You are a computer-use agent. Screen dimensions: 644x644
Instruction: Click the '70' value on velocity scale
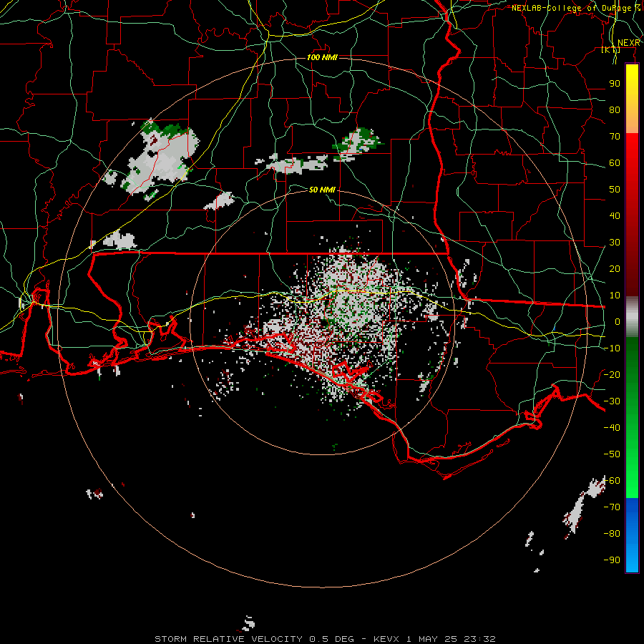615,137
